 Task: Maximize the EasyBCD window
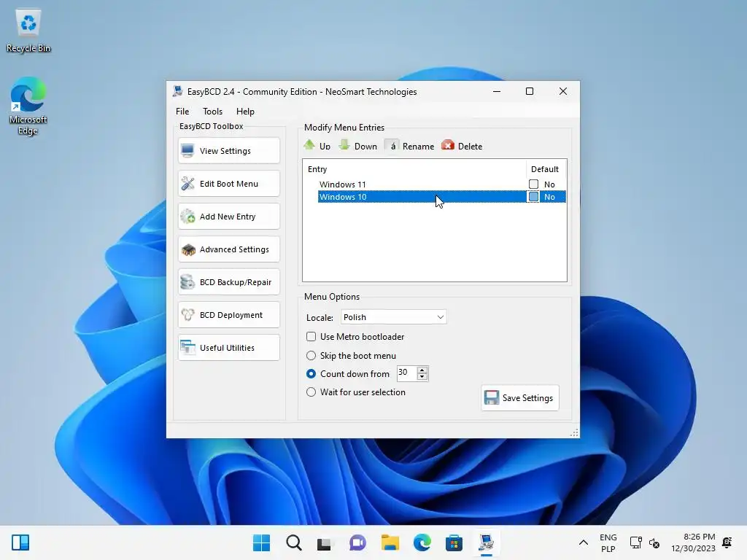pyautogui.click(x=530, y=91)
